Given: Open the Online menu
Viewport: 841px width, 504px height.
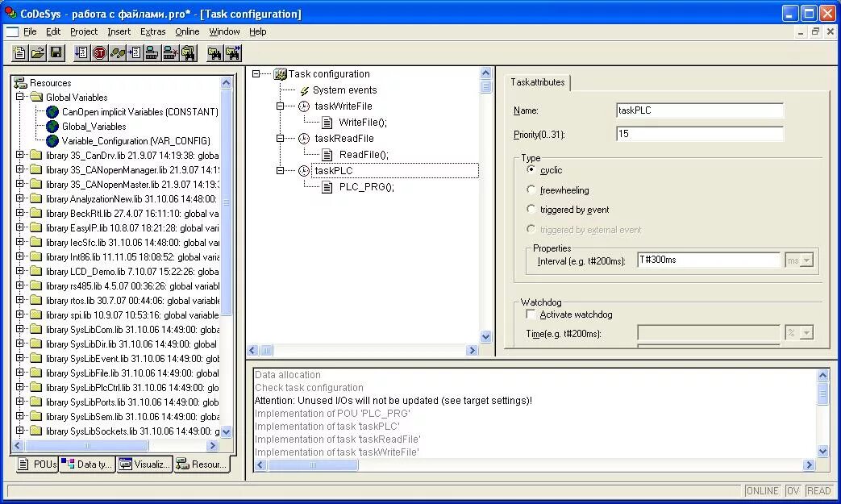Looking at the screenshot, I should click(x=187, y=31).
